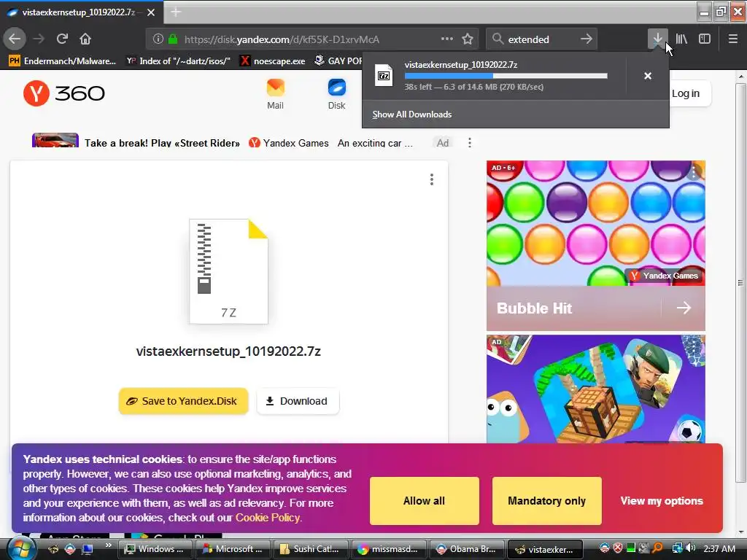Click the volume icon in system tray
This screenshot has width=747, height=560.
point(691,548)
